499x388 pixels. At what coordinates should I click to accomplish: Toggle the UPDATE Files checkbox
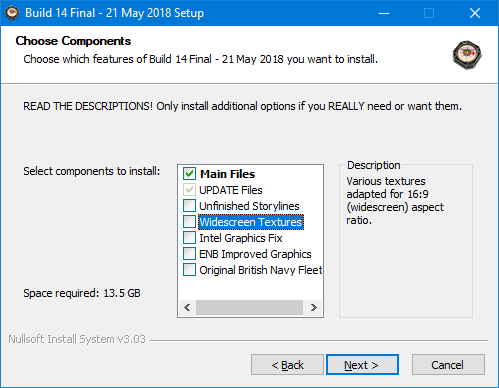click(x=189, y=190)
